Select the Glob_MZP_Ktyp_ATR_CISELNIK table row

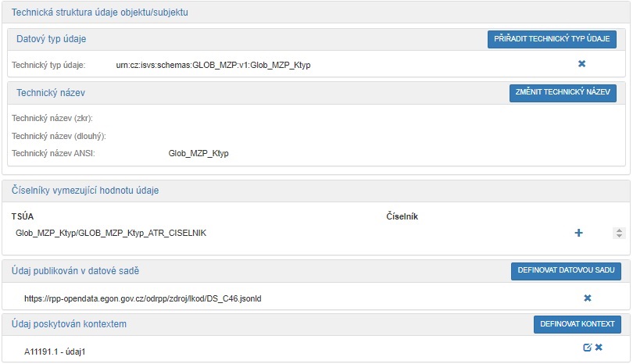click(x=111, y=233)
